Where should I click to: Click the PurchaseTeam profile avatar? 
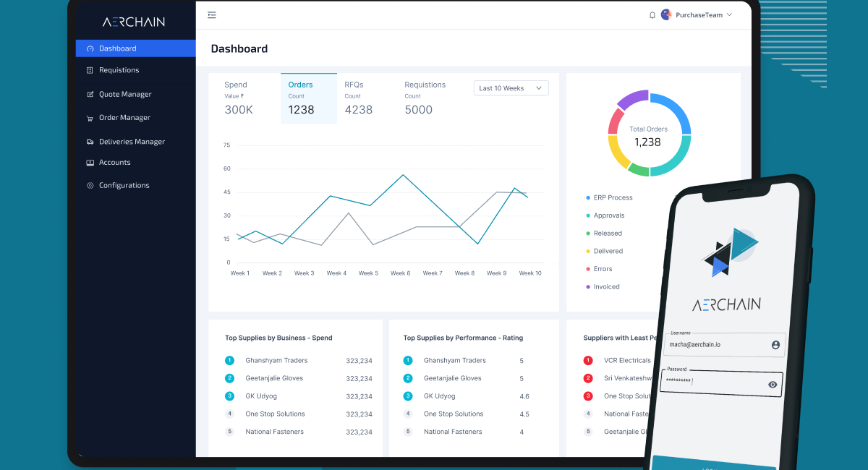coord(666,15)
